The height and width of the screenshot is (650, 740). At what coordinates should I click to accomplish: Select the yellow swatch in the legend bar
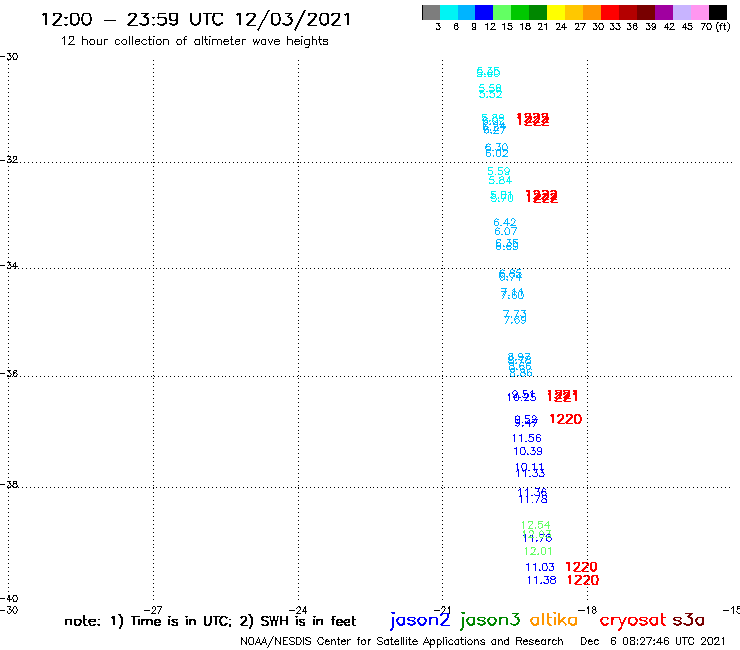point(555,12)
